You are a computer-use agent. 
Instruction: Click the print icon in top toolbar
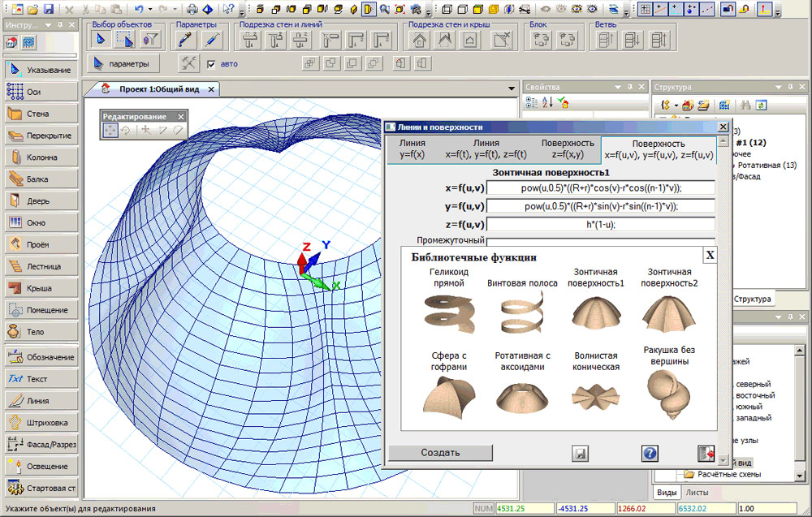(x=192, y=10)
